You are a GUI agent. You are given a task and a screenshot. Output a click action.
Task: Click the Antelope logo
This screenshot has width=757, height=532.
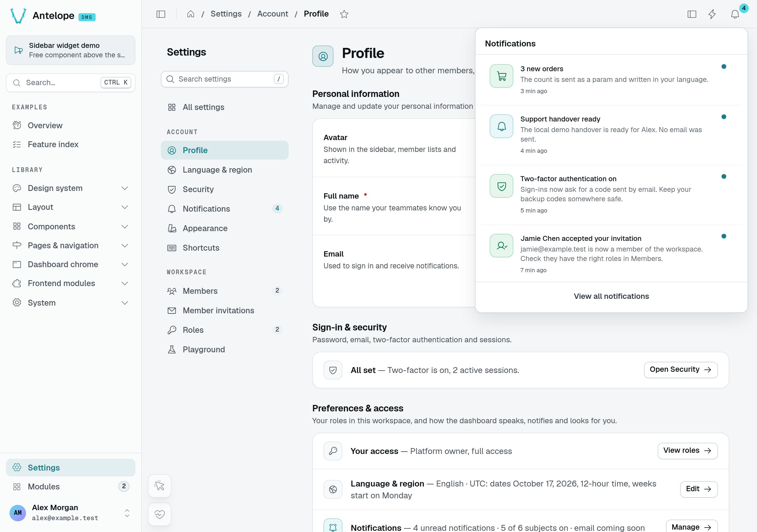[x=18, y=15]
